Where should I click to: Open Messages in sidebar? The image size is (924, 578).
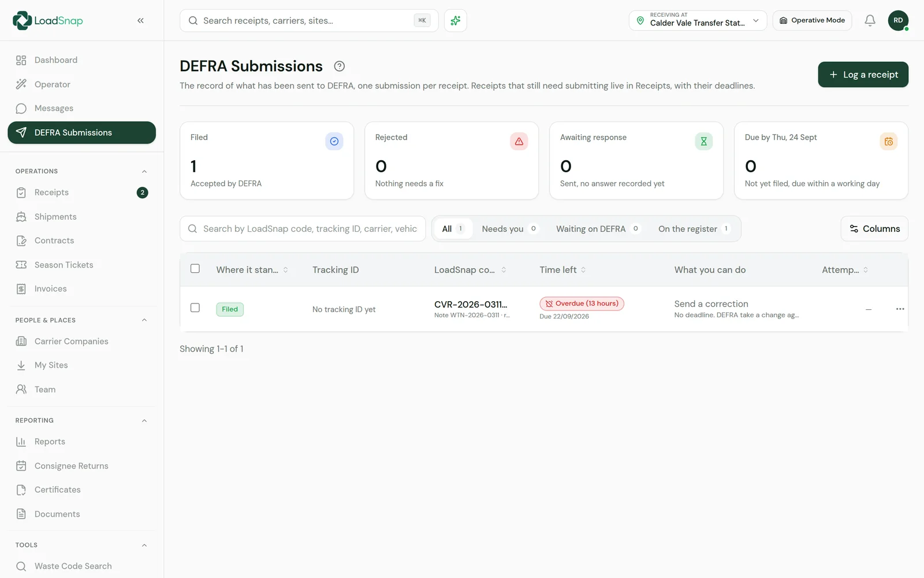(x=81, y=109)
